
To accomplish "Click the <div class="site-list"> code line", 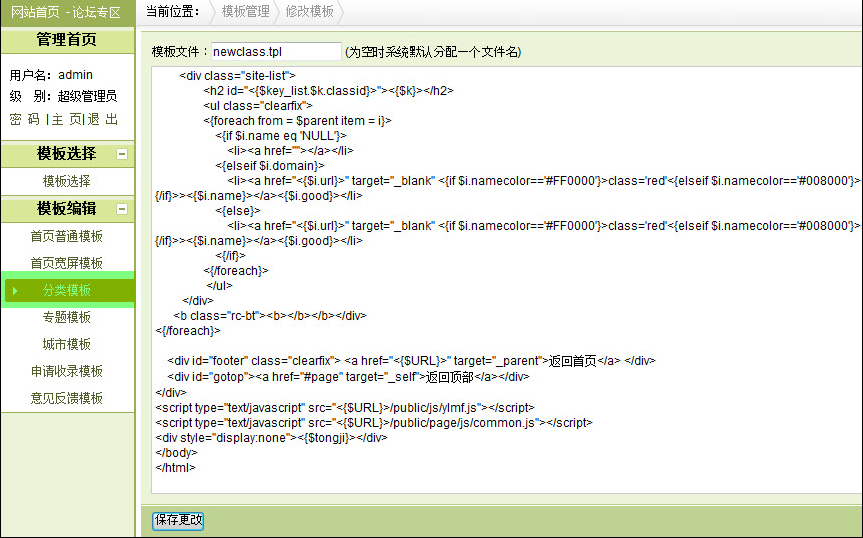I will [237, 75].
